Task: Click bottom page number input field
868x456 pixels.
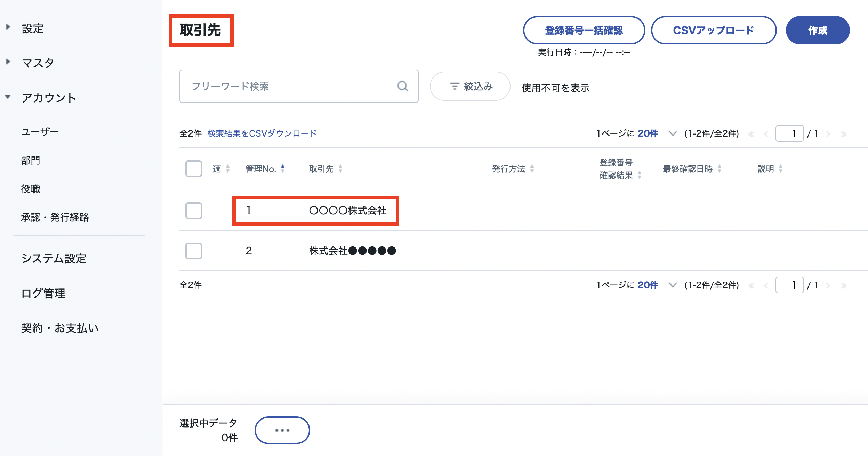Action: pyautogui.click(x=789, y=285)
